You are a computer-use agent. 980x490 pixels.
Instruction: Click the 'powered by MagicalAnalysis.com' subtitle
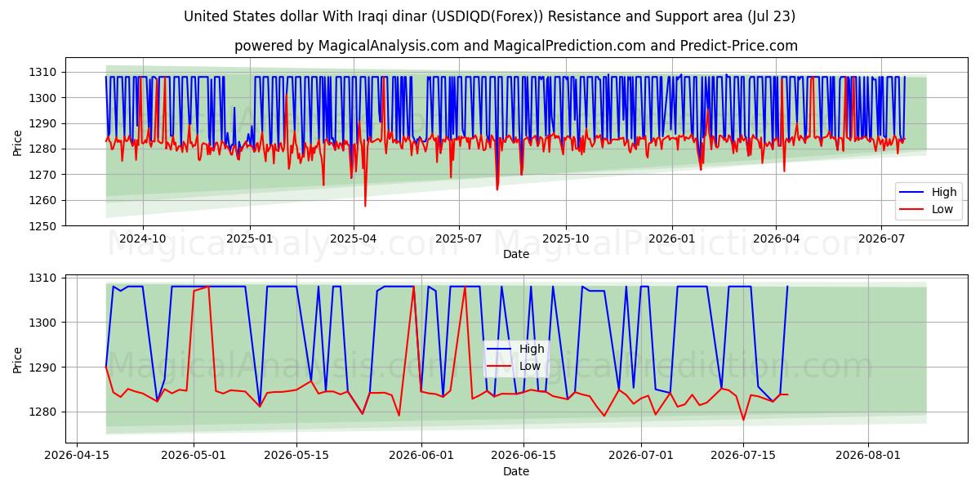click(x=516, y=46)
